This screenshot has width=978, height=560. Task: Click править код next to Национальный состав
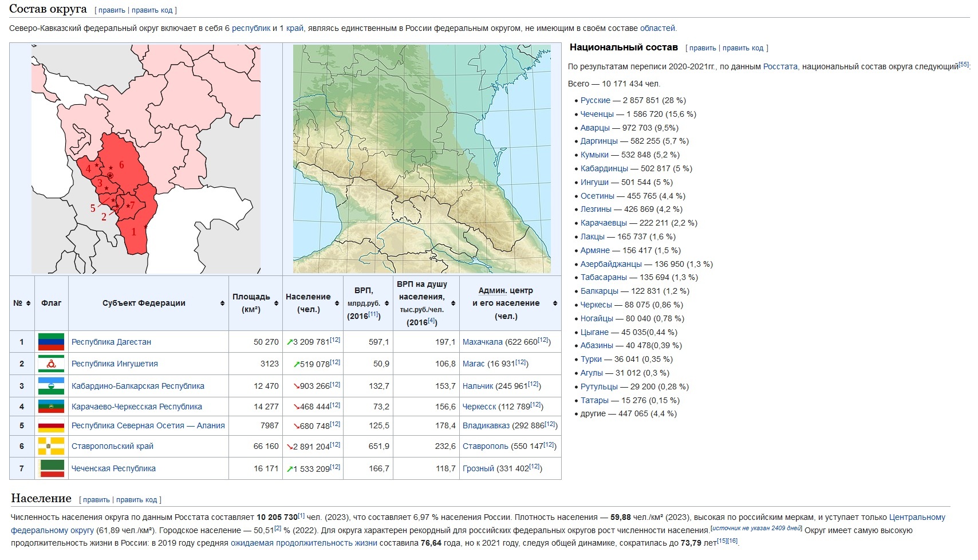(743, 48)
